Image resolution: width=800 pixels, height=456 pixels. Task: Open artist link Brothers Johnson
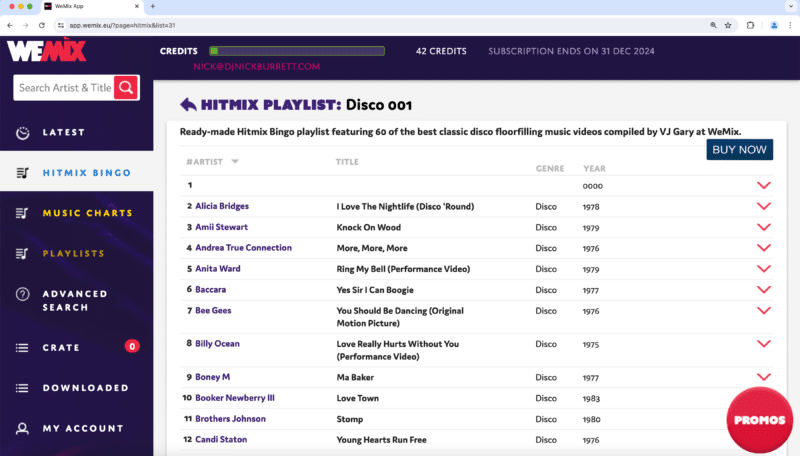tap(231, 419)
